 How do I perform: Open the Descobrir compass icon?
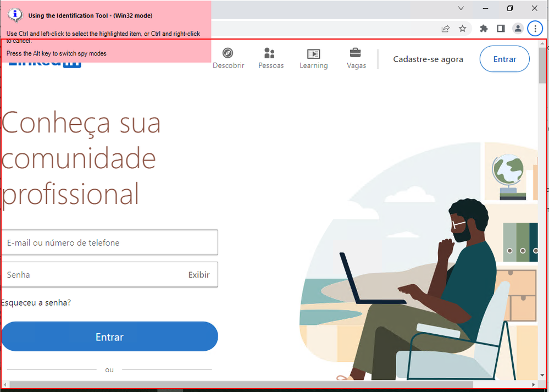pos(228,53)
